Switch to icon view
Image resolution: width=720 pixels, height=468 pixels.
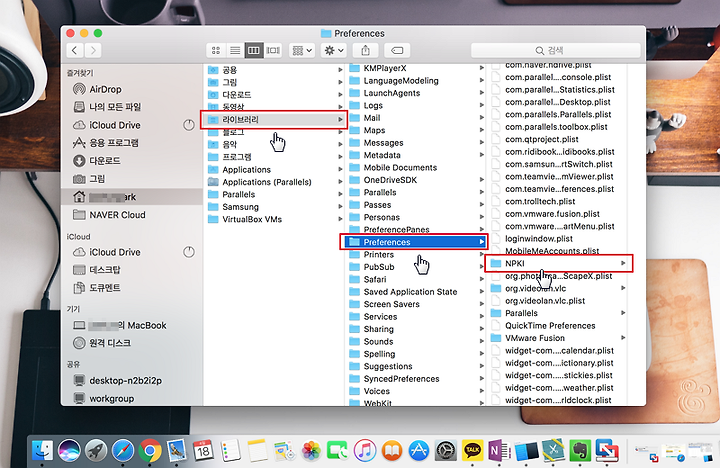[216, 50]
